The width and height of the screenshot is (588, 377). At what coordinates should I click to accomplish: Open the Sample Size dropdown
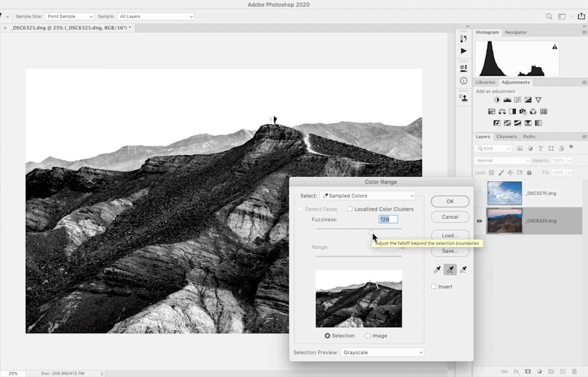pyautogui.click(x=69, y=16)
